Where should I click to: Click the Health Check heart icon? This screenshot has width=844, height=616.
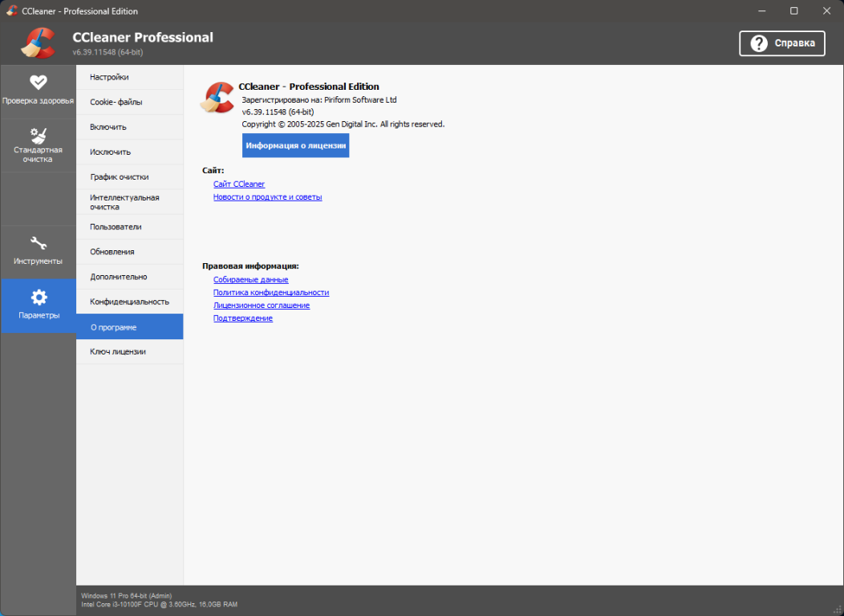click(x=38, y=82)
